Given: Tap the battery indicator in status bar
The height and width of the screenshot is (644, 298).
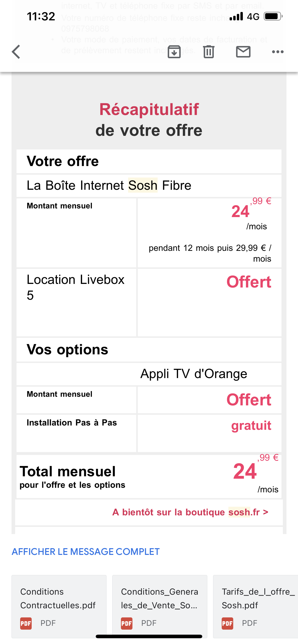Looking at the screenshot, I should 273,17.
